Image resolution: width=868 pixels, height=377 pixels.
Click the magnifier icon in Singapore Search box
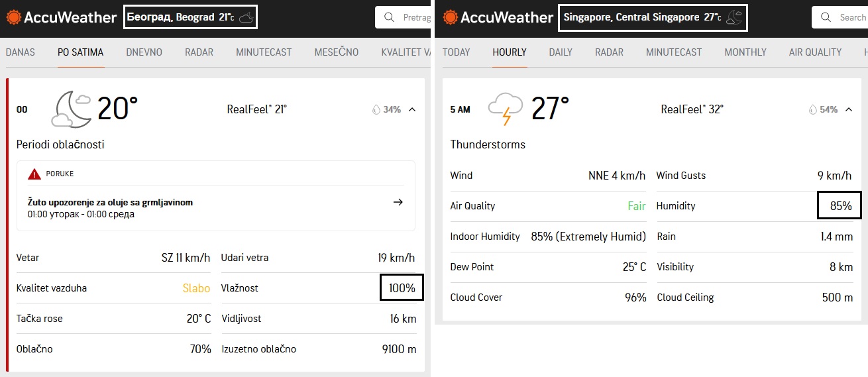click(826, 18)
